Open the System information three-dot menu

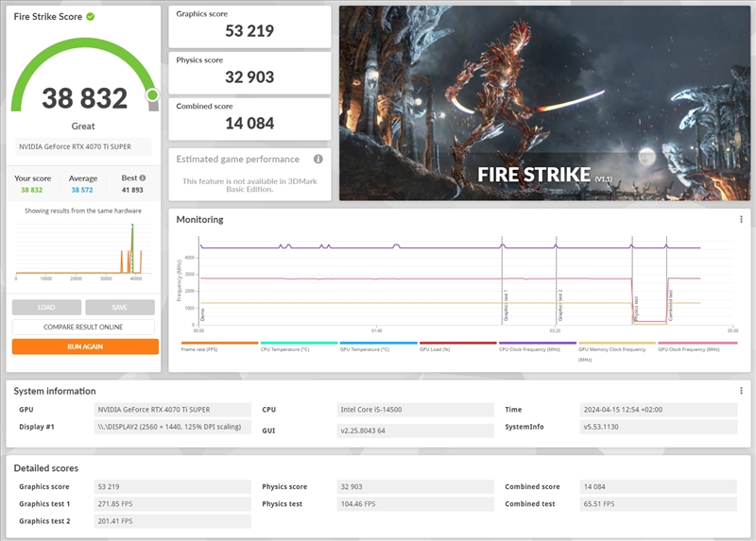click(x=741, y=391)
